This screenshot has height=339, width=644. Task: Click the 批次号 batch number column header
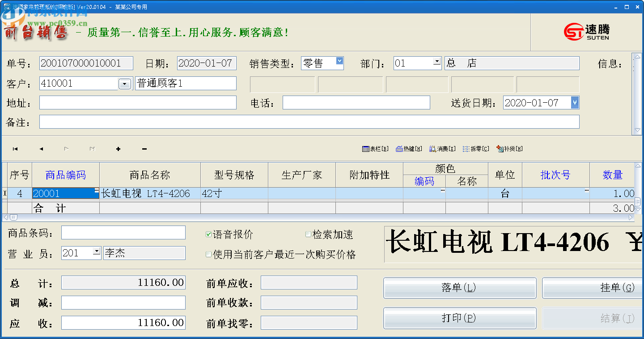555,175
